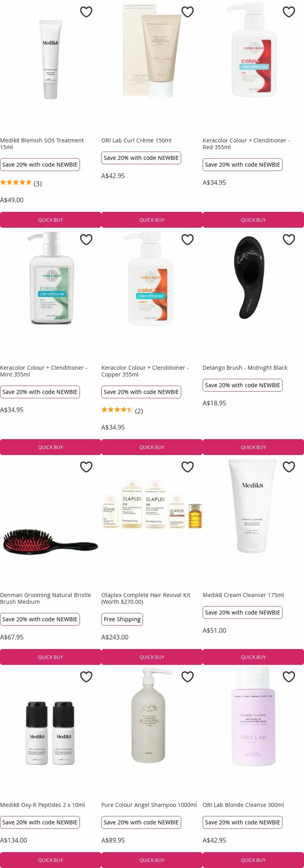Favorite the ORI Lab Curl Crème heart
This screenshot has width=304, height=868.
pos(188,12)
